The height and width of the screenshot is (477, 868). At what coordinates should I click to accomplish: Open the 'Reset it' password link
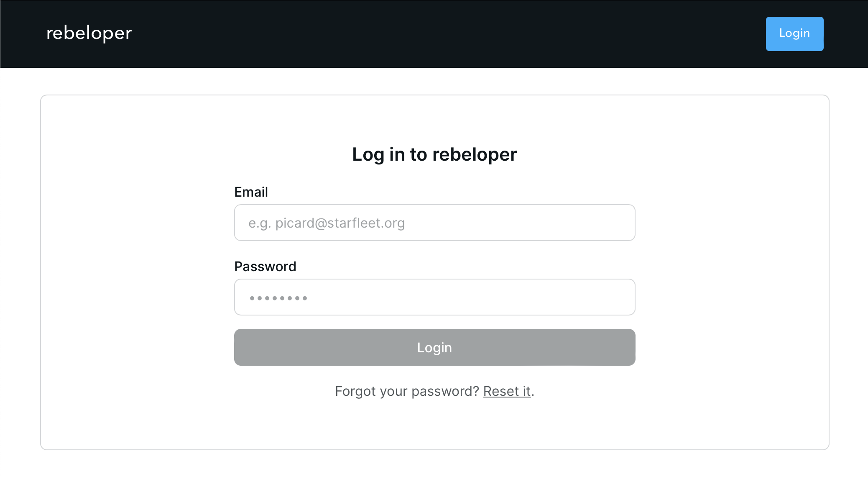507,391
